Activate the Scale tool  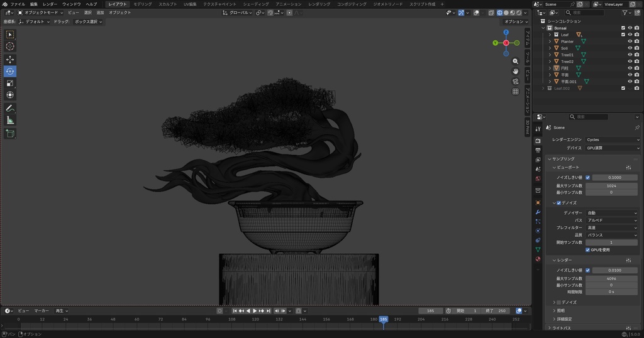[10, 83]
